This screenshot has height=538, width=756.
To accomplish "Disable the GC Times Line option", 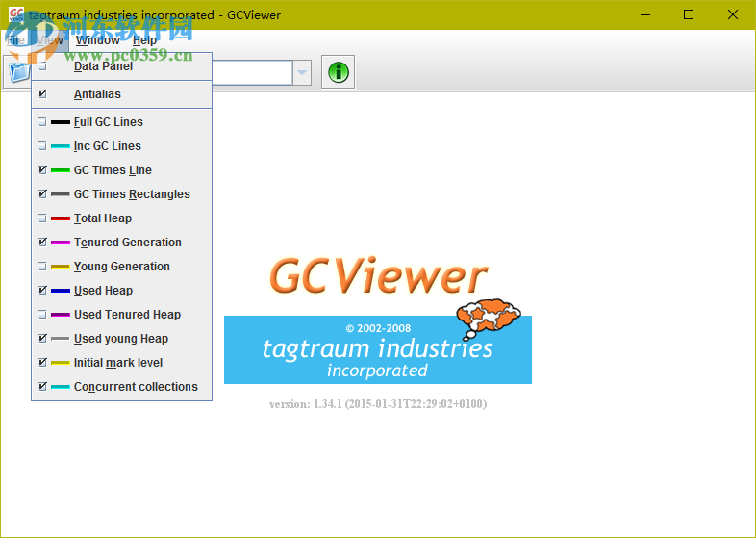I will click(121, 170).
